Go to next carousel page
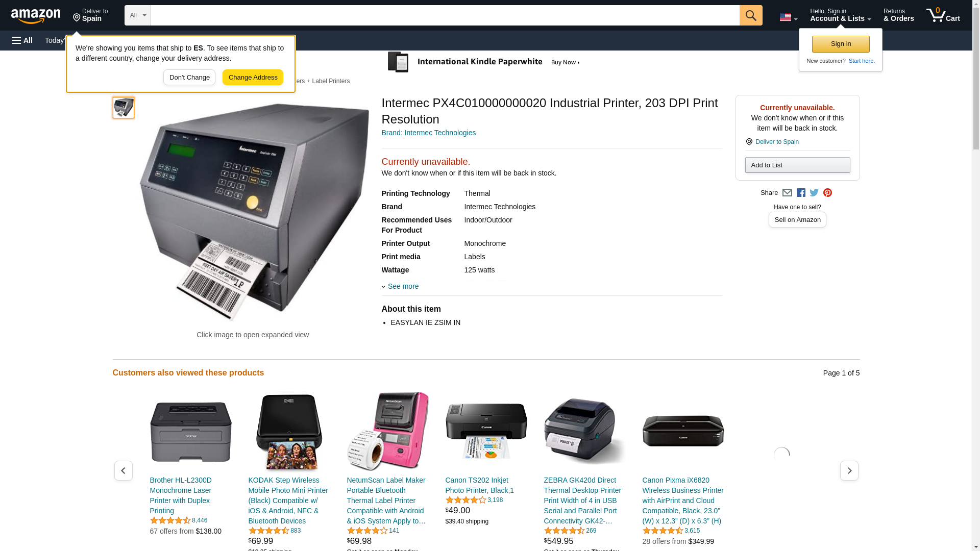980x551 pixels. click(x=849, y=470)
